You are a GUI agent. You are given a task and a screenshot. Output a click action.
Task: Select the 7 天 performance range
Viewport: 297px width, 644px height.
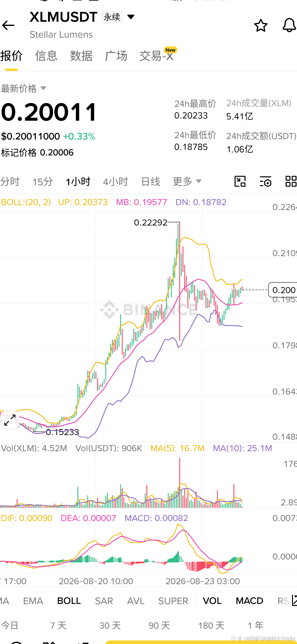pyautogui.click(x=58, y=625)
